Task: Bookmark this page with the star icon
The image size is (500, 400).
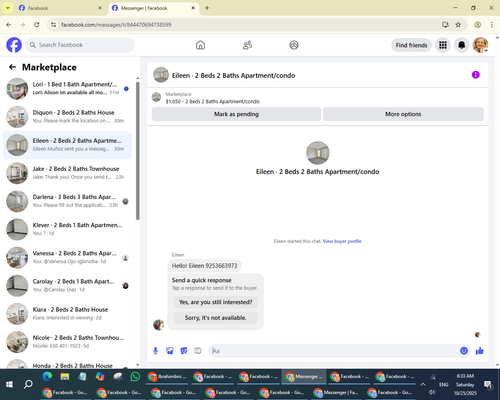Action: point(458,25)
